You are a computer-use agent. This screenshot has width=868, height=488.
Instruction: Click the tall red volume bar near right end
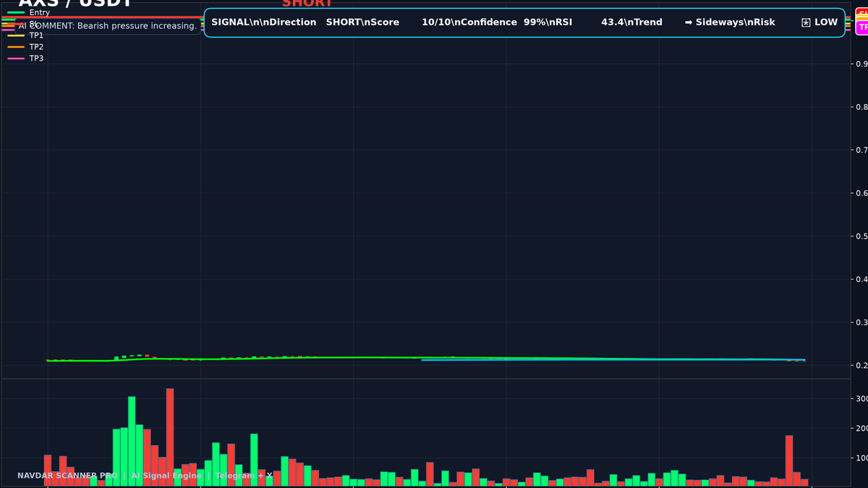point(789,460)
